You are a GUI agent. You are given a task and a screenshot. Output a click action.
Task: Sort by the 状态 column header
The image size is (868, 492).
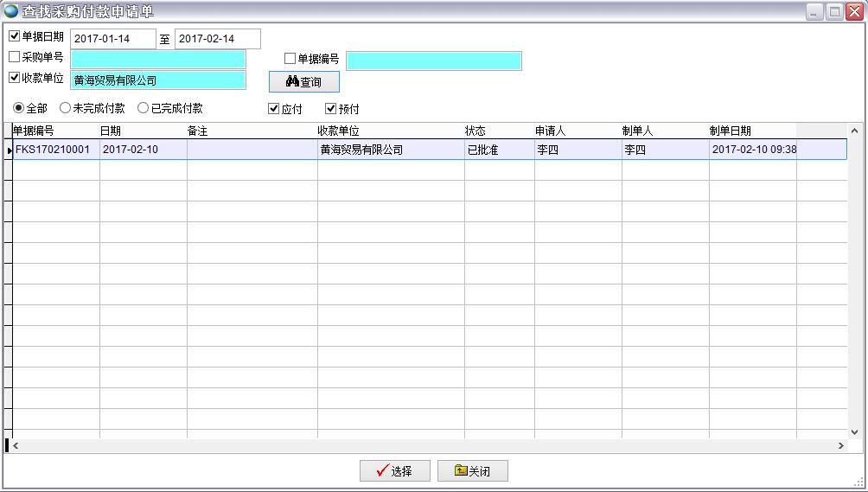[x=499, y=131]
